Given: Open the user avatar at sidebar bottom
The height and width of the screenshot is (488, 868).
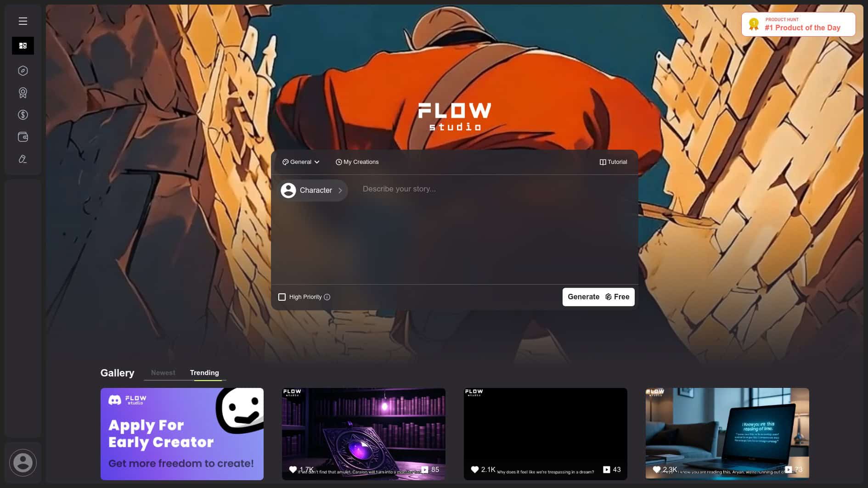Looking at the screenshot, I should tap(23, 462).
